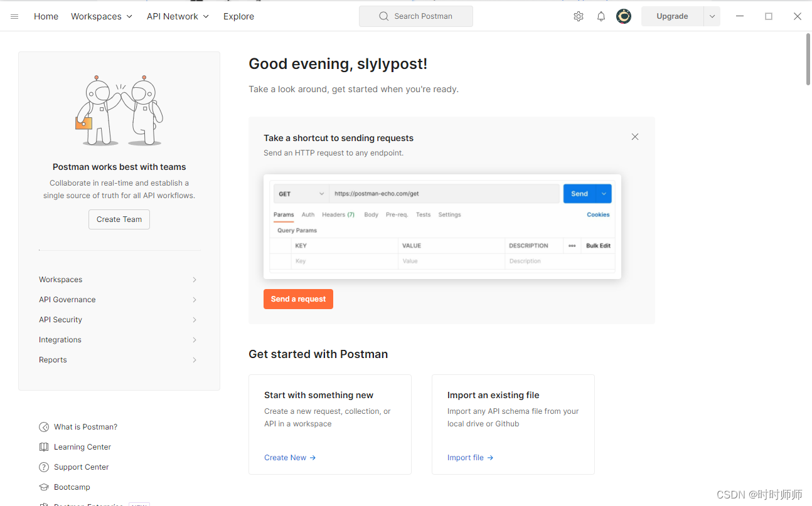The width and height of the screenshot is (812, 506).
Task: Close the Postman window
Action: (798, 16)
